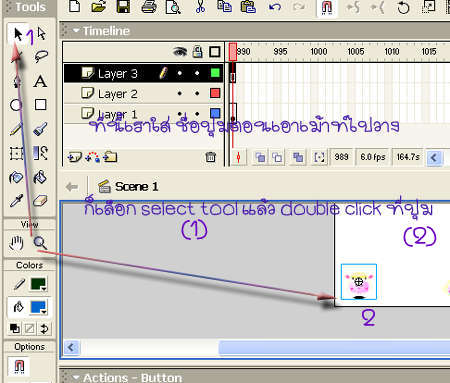Choose the Lasso tool

(x=41, y=56)
